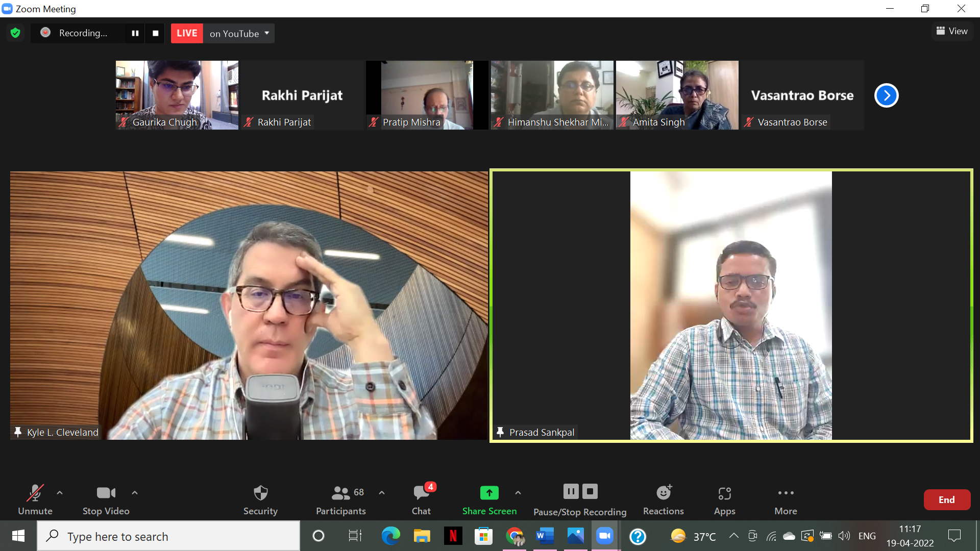Unmute the microphone
The height and width of the screenshot is (551, 980).
click(35, 493)
